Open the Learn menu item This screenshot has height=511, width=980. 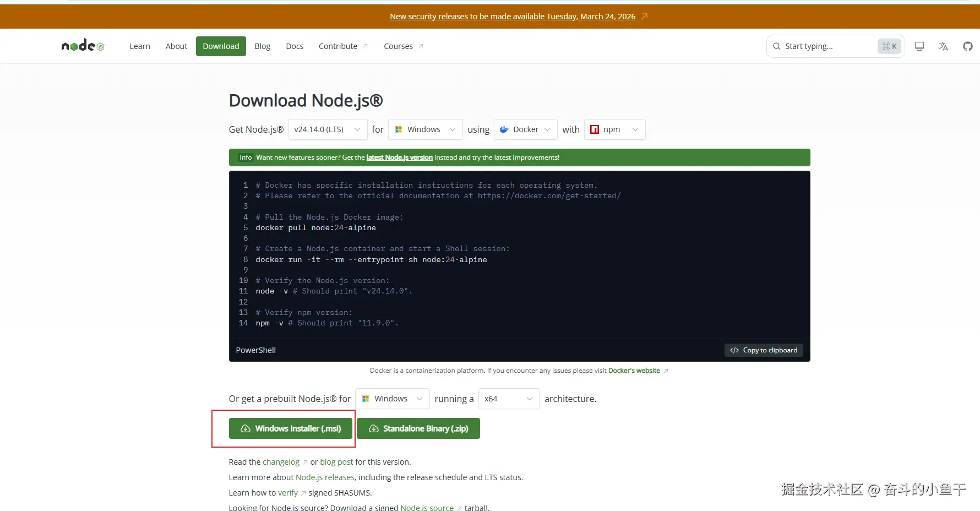(x=140, y=46)
